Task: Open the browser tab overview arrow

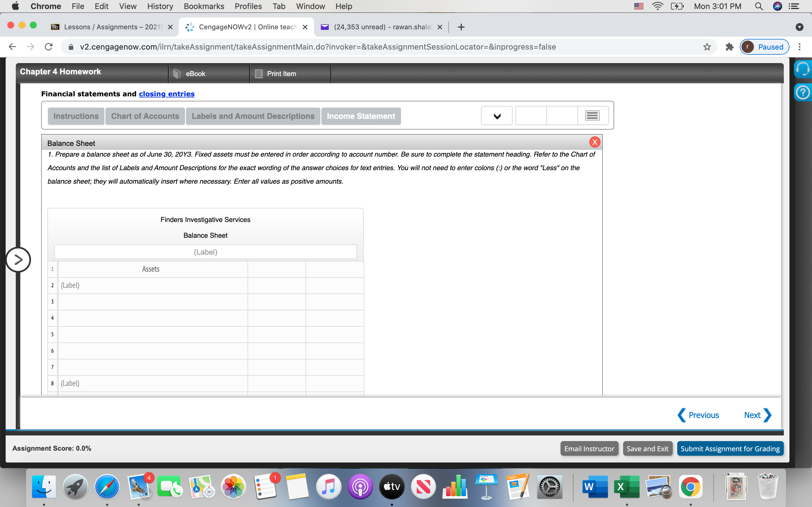Action: coord(800,27)
